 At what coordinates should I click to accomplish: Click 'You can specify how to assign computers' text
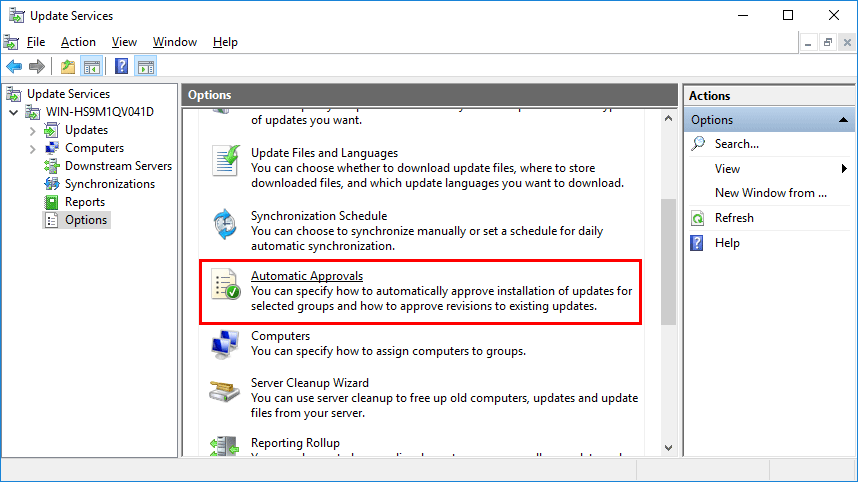pos(389,351)
